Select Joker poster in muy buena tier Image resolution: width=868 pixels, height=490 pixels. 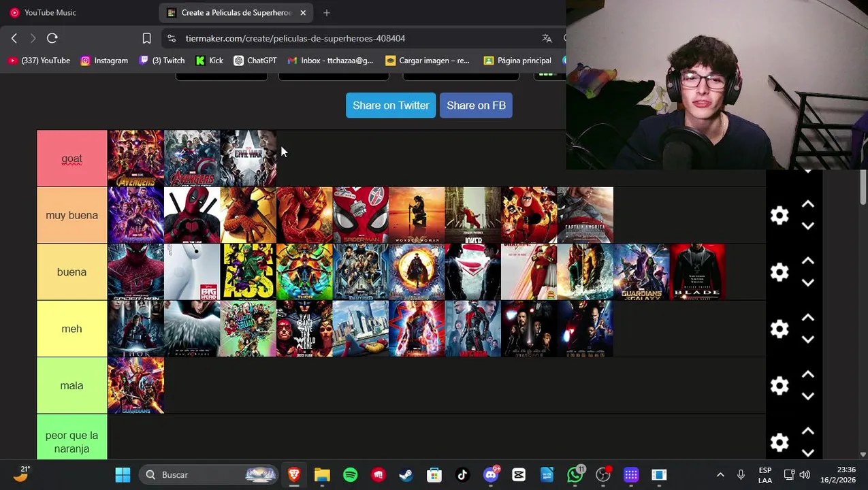point(472,215)
